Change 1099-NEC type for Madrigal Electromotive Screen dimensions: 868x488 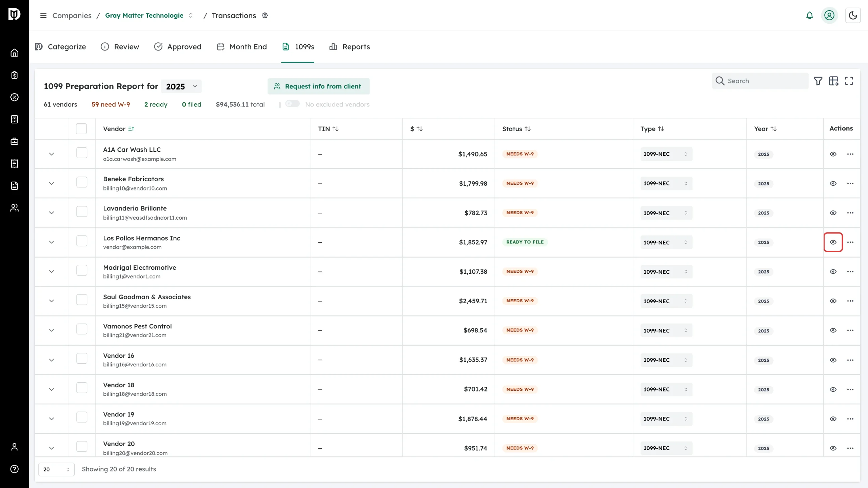[666, 272]
